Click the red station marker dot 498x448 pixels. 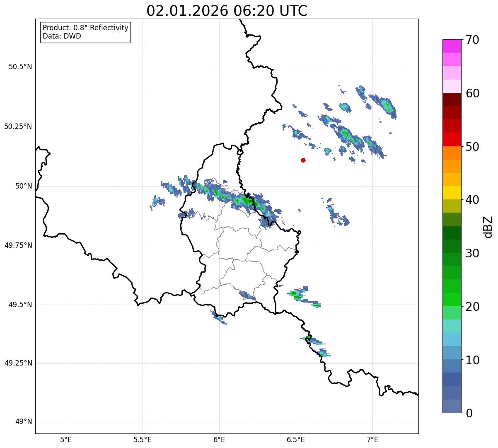click(303, 160)
